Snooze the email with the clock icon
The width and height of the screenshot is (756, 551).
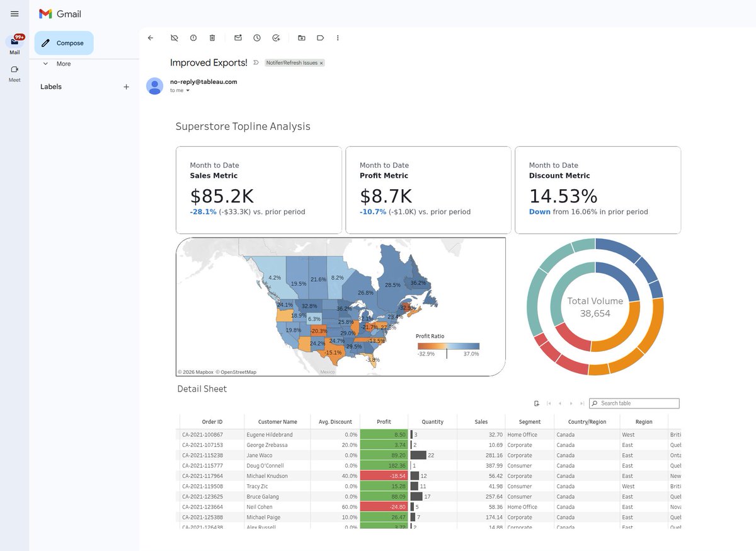[257, 38]
